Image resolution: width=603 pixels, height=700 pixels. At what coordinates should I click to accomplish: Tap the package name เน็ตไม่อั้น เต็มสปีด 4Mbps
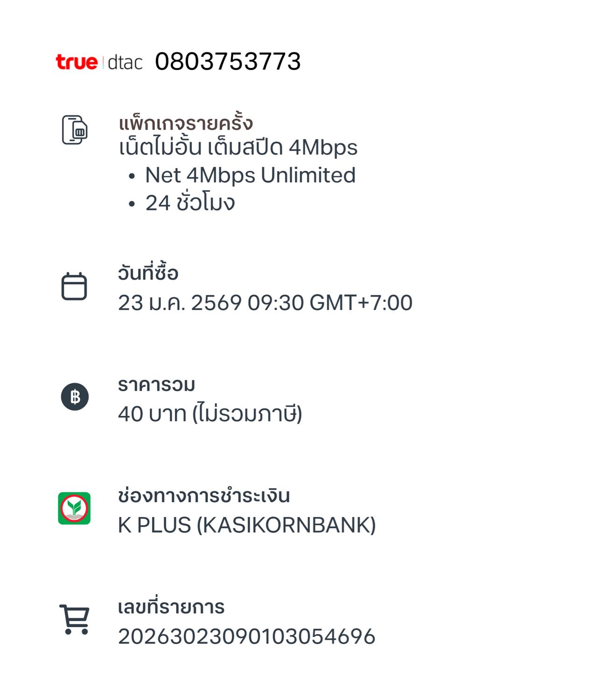point(238,147)
